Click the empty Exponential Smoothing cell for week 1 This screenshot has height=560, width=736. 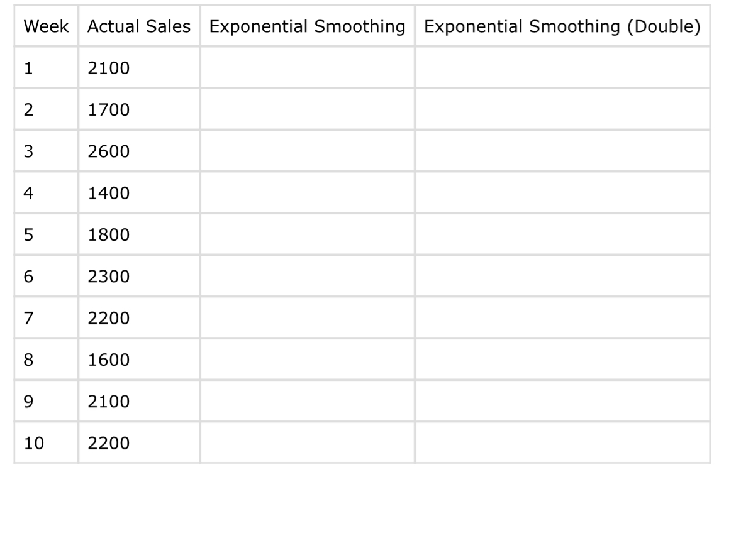[308, 67]
